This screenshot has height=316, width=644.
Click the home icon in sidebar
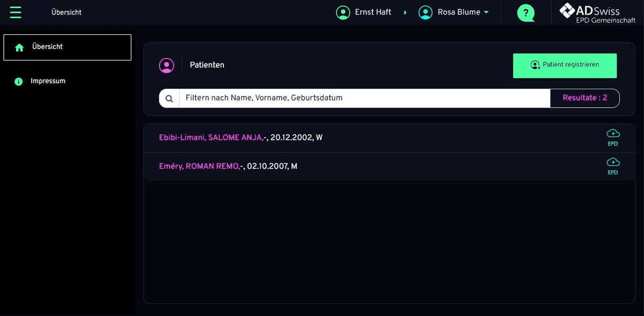click(x=19, y=47)
